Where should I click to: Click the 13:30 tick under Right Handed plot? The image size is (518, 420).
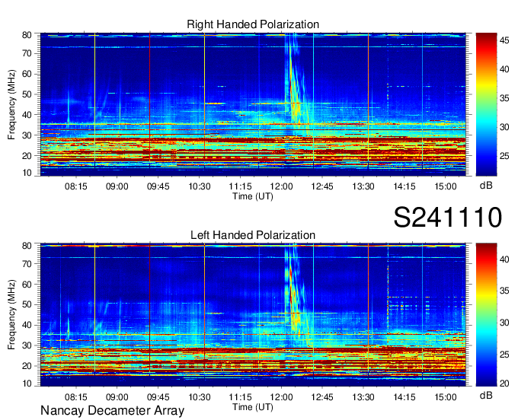coord(363,186)
